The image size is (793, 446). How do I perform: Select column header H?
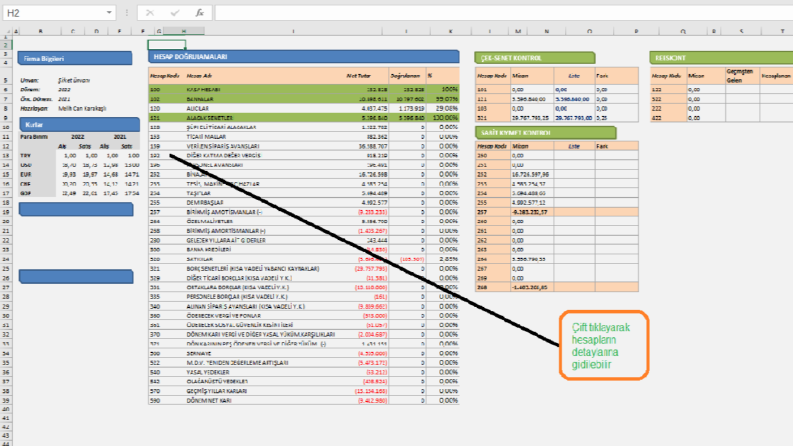(184, 31)
